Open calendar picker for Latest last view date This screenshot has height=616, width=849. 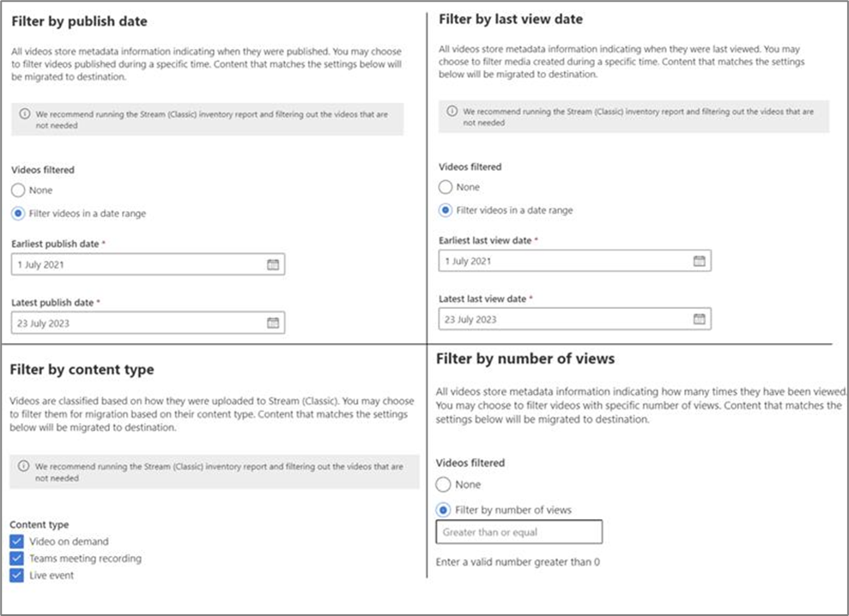pos(699,319)
